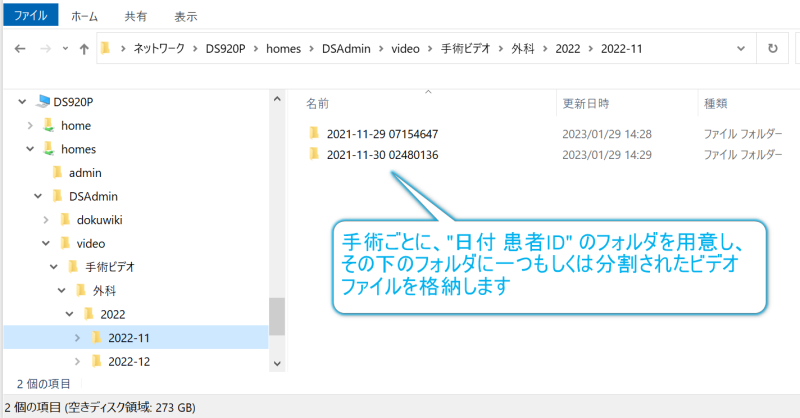Expand the home tree node
The width and height of the screenshot is (800, 418).
coord(30,126)
